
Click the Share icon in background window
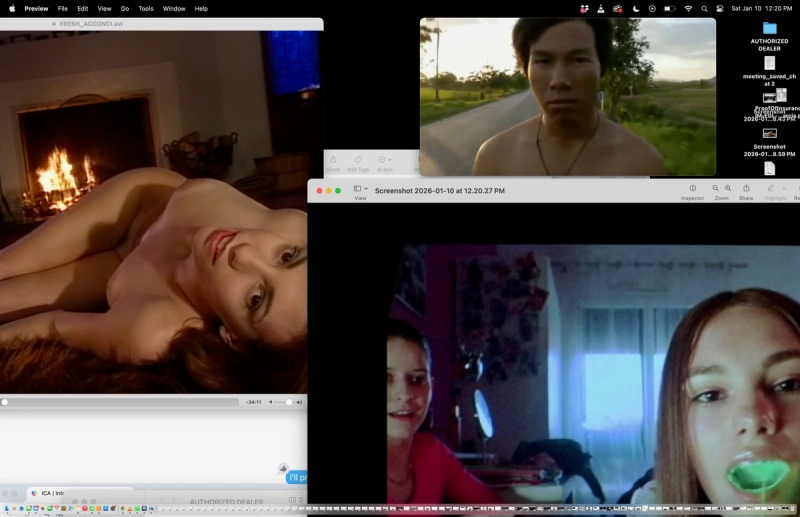pos(333,160)
